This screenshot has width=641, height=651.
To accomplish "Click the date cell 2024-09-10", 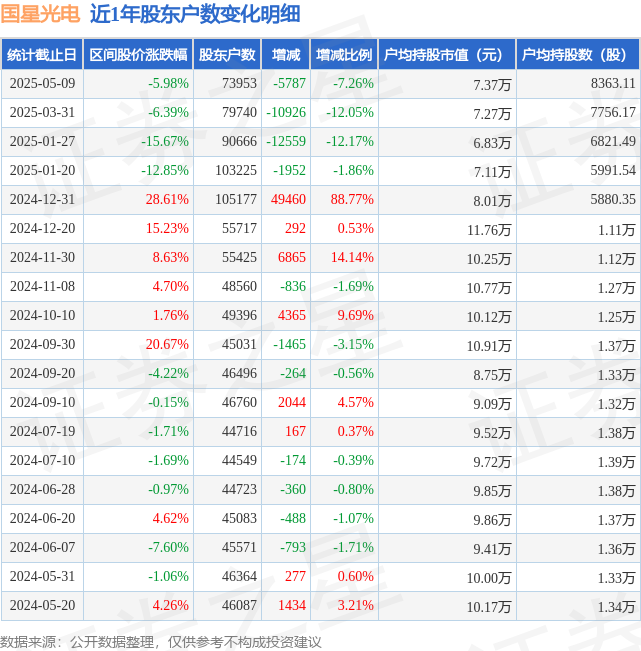I will [x=42, y=402].
